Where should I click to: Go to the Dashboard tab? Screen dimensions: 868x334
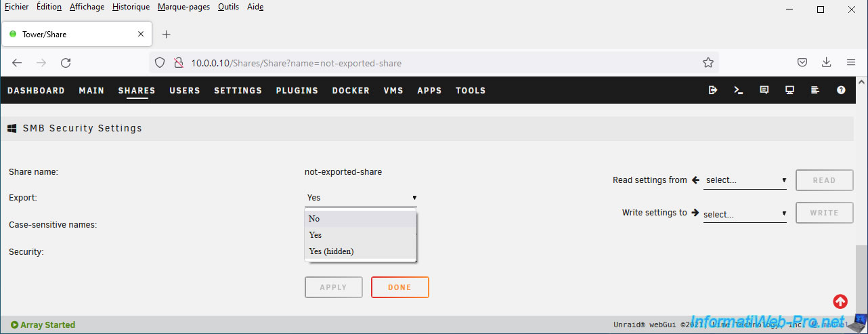tap(36, 91)
